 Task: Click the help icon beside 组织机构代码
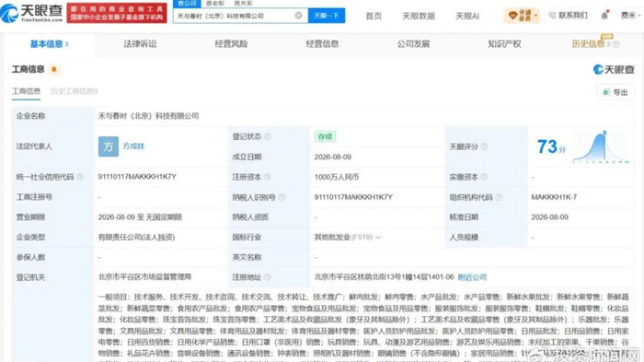(x=499, y=197)
